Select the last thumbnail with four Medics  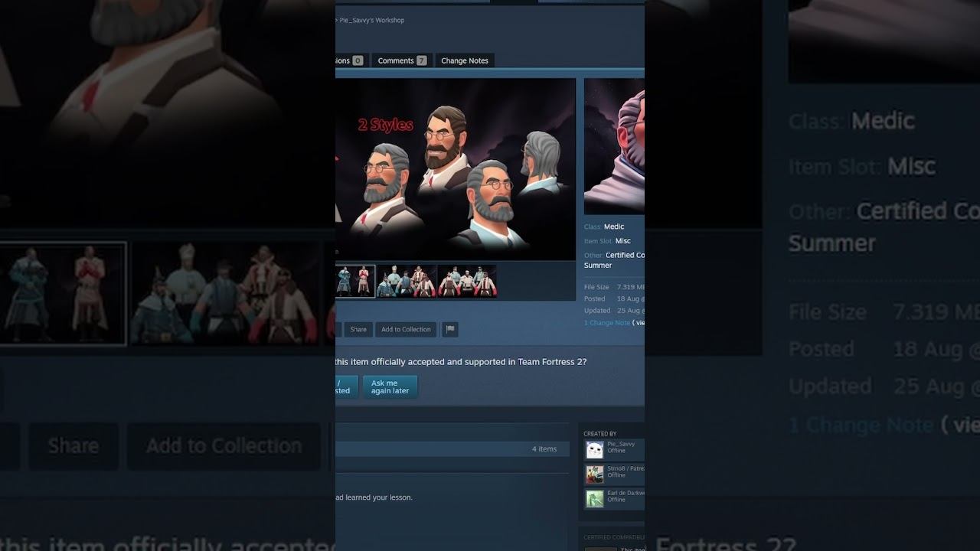tap(467, 282)
